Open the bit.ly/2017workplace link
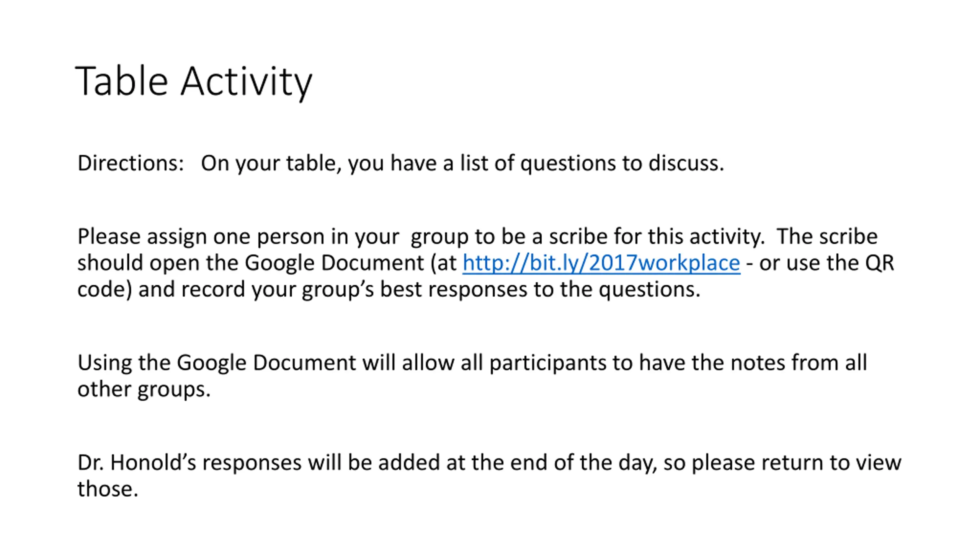 pos(601,263)
